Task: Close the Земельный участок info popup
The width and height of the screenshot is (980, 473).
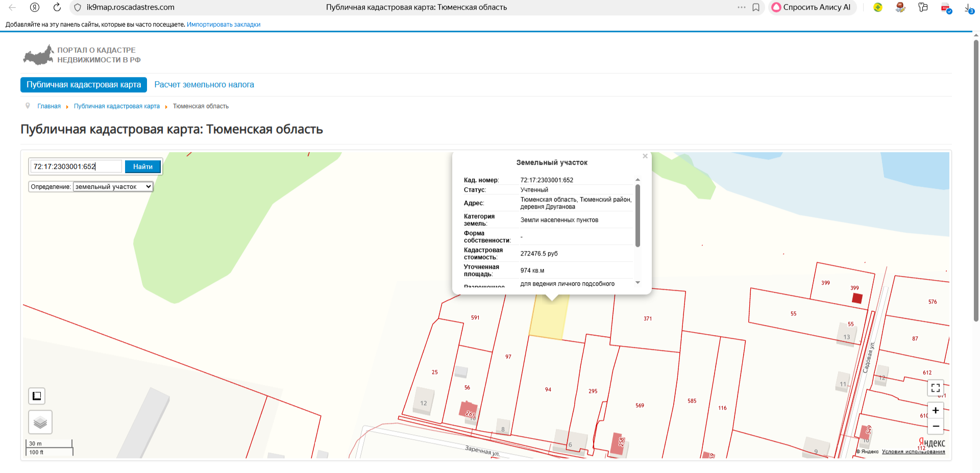Action: (645, 156)
